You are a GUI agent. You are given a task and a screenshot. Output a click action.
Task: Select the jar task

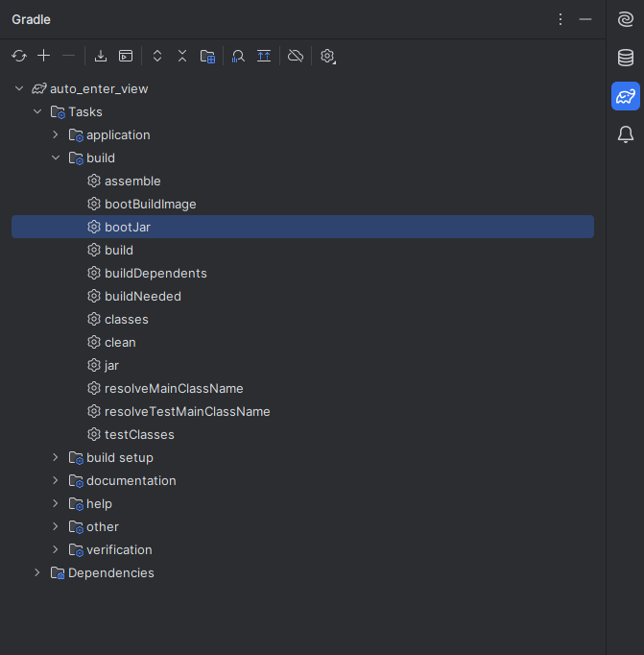click(x=302, y=365)
